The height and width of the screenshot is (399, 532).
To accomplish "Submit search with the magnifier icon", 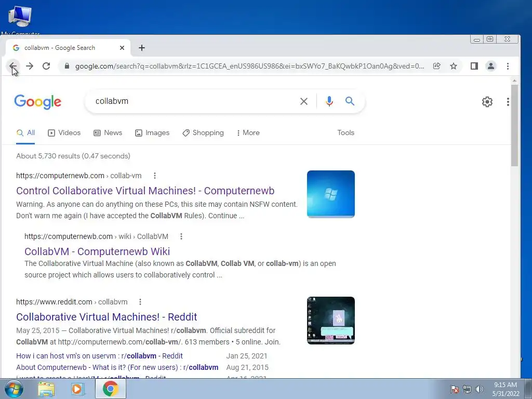I will click(x=350, y=101).
